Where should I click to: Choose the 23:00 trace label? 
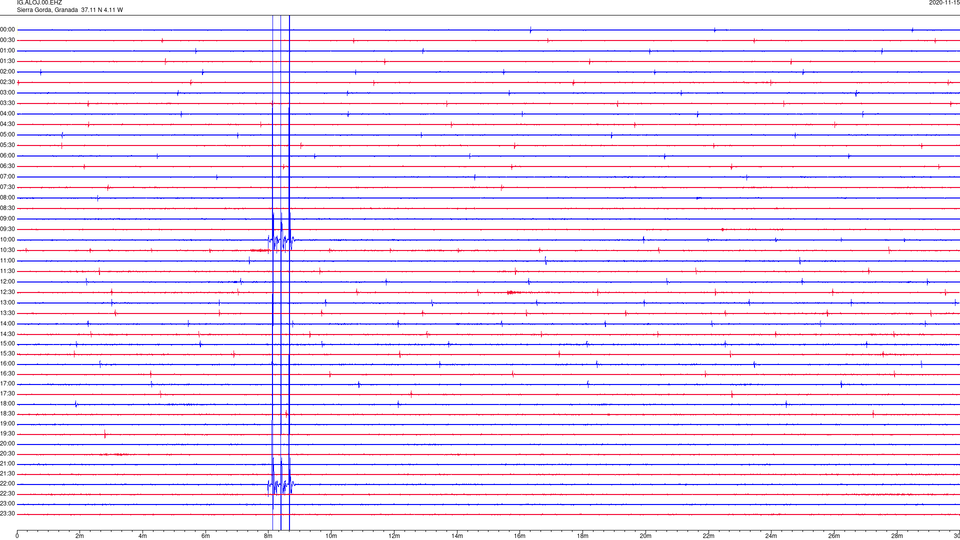click(x=8, y=504)
